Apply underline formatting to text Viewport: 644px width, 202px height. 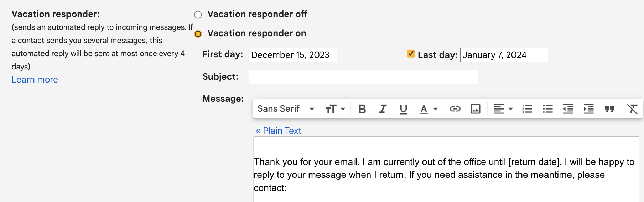click(403, 109)
